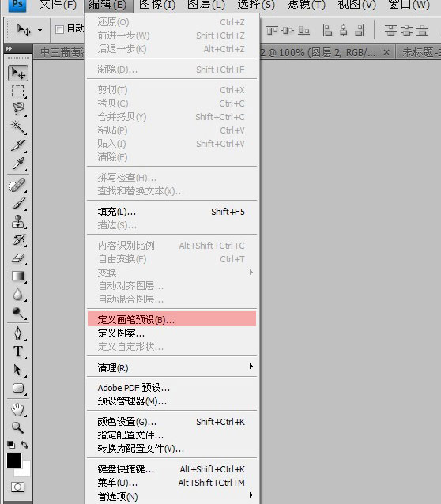Select the Path Selection tool

click(18, 370)
